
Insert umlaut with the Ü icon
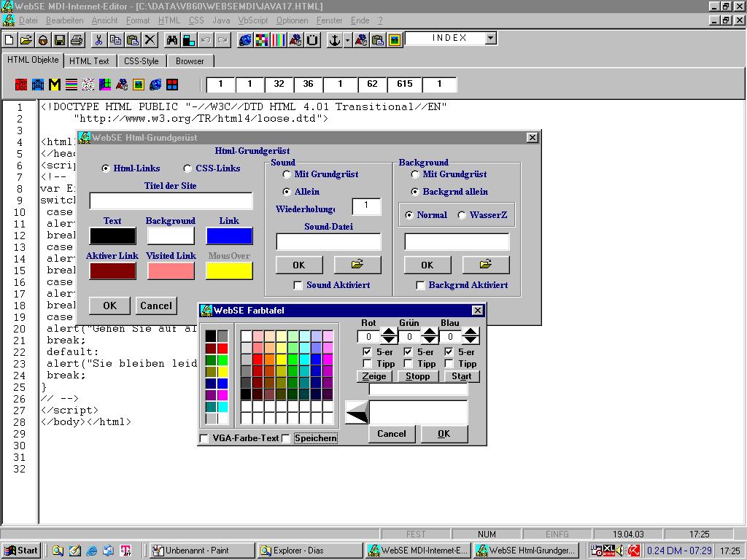coord(312,40)
